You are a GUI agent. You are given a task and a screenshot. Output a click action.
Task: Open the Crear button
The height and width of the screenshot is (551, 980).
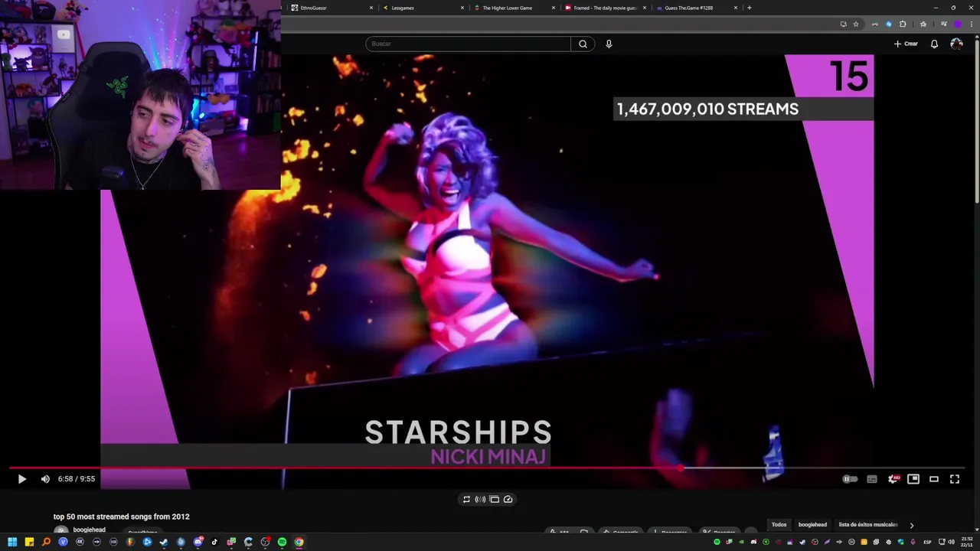(906, 44)
